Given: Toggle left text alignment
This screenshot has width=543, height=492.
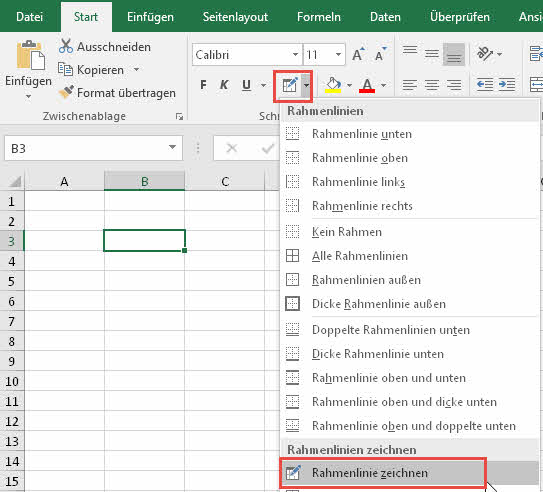Looking at the screenshot, I should pos(410,84).
